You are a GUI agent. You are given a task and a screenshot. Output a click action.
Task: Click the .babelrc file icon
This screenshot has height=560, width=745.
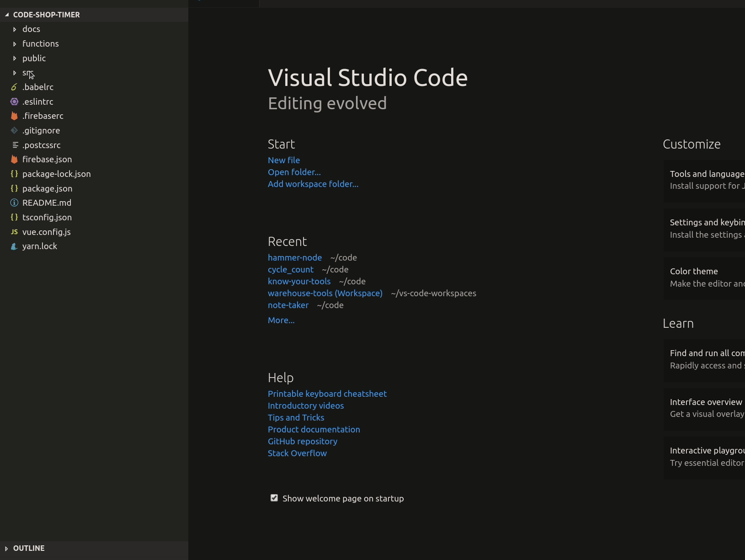click(x=14, y=87)
